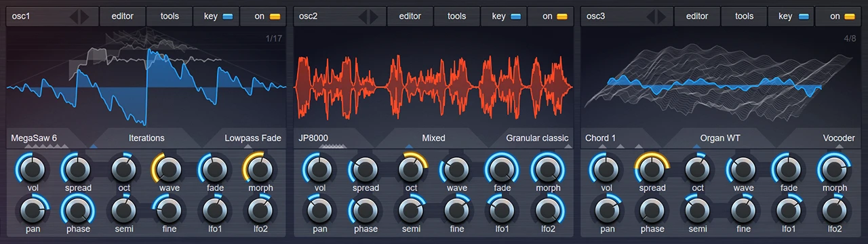Open Mixed mode selector in osc2

click(x=434, y=138)
